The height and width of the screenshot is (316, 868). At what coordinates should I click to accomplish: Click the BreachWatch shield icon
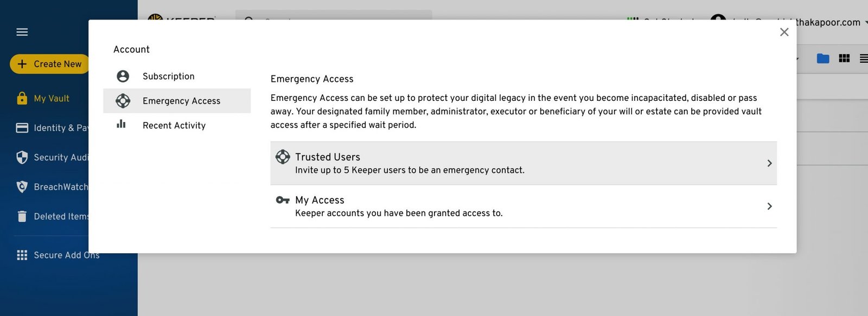coord(22,187)
